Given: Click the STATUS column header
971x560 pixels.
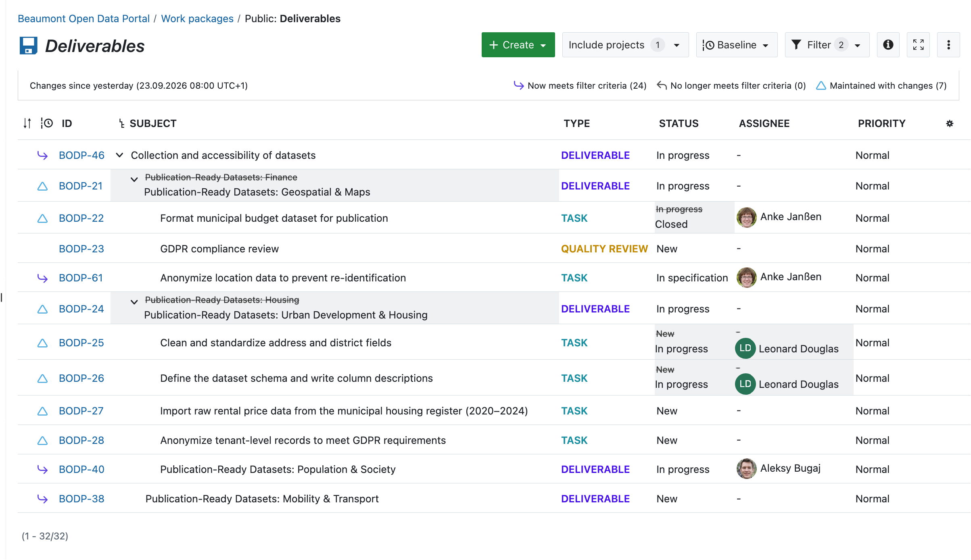Looking at the screenshot, I should click(x=679, y=123).
